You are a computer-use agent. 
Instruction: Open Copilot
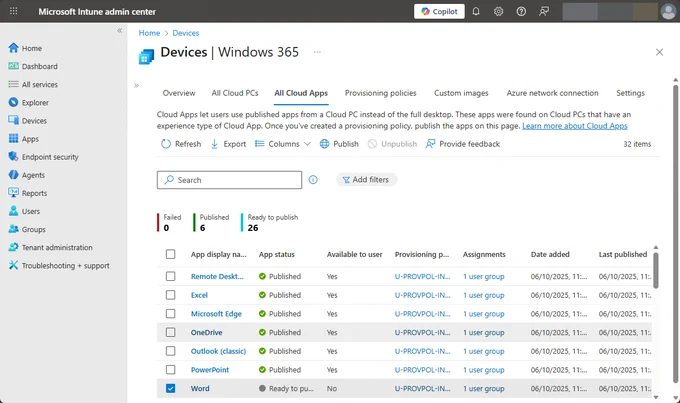pyautogui.click(x=439, y=11)
